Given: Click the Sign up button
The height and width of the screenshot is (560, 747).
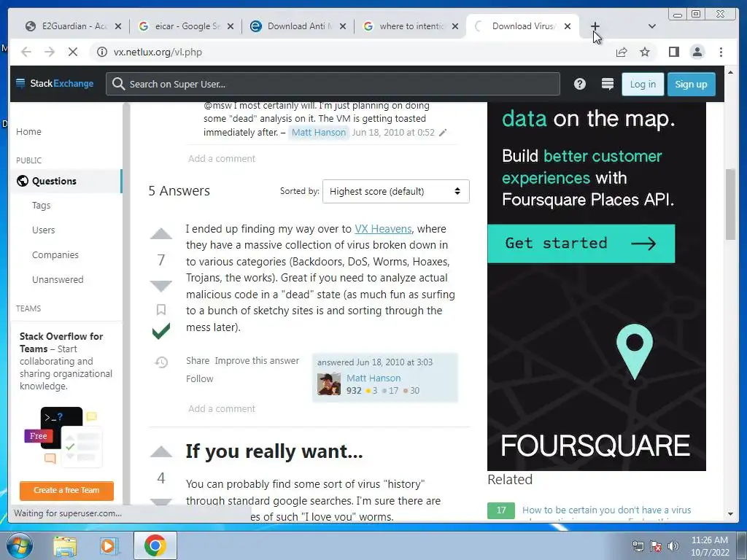Looking at the screenshot, I should pyautogui.click(x=692, y=85).
